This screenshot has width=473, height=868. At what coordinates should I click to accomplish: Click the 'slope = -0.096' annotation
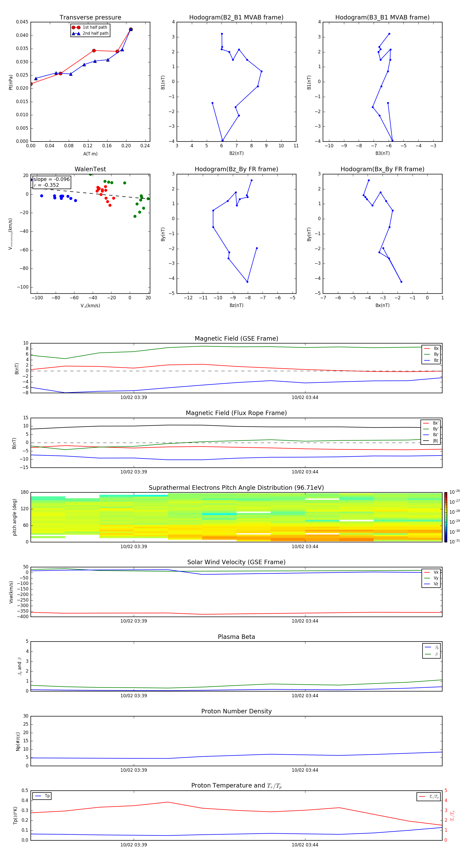tap(52, 179)
